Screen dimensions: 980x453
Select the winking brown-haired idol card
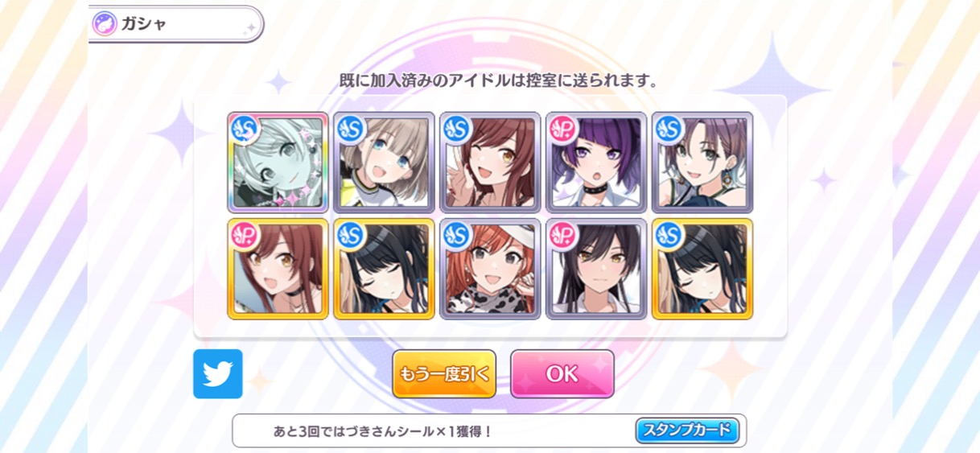point(490,162)
